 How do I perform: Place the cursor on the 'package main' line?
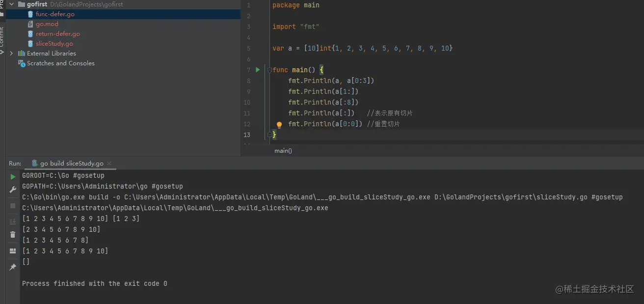coord(296,5)
